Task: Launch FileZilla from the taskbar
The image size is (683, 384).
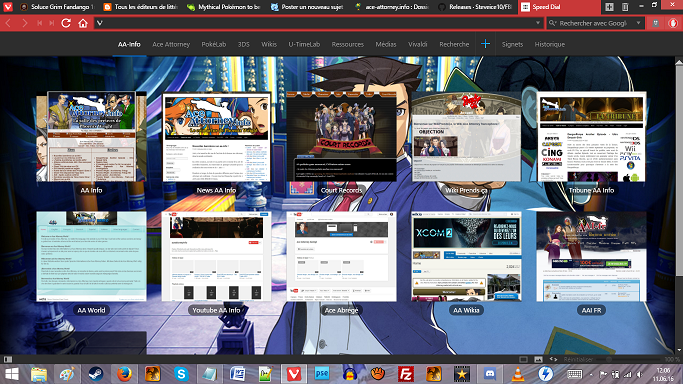Action: click(x=406, y=374)
